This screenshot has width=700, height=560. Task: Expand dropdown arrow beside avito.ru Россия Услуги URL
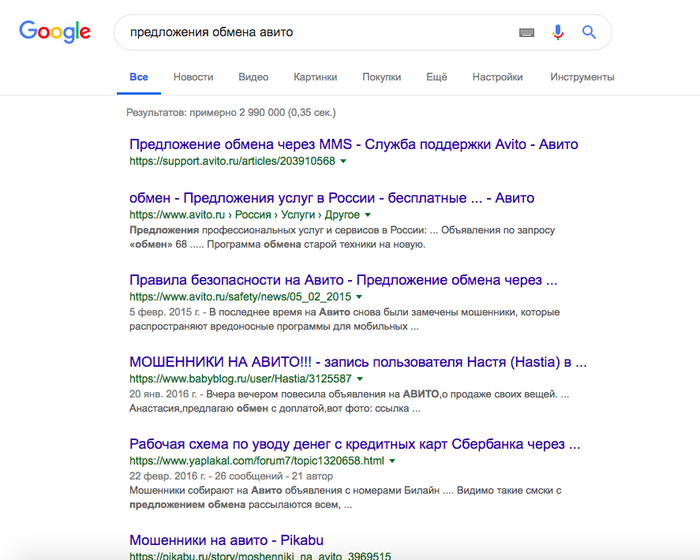pos(368,215)
